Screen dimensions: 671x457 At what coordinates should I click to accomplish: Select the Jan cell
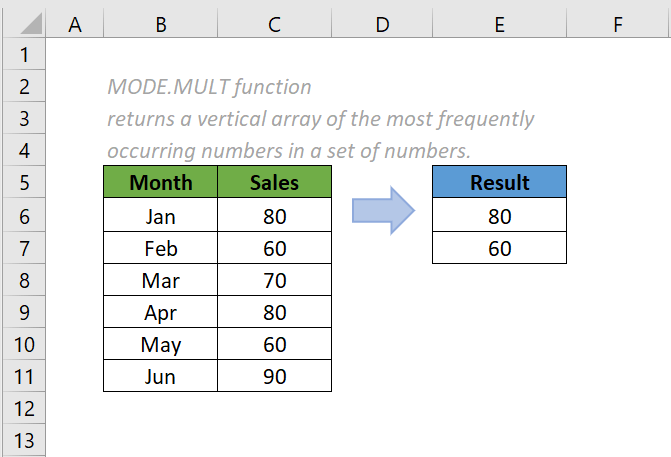click(x=161, y=215)
